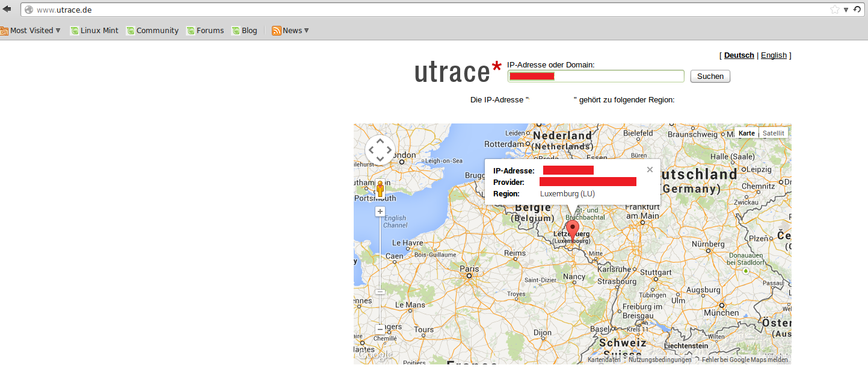Click the Luxemburg (LU) region value

567,194
